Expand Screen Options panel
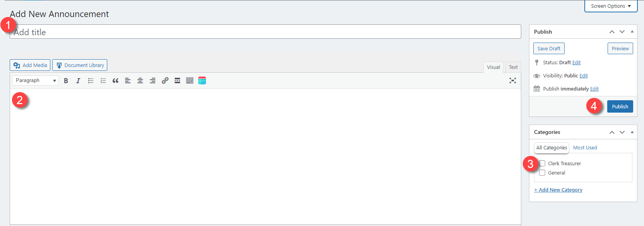 611,6
